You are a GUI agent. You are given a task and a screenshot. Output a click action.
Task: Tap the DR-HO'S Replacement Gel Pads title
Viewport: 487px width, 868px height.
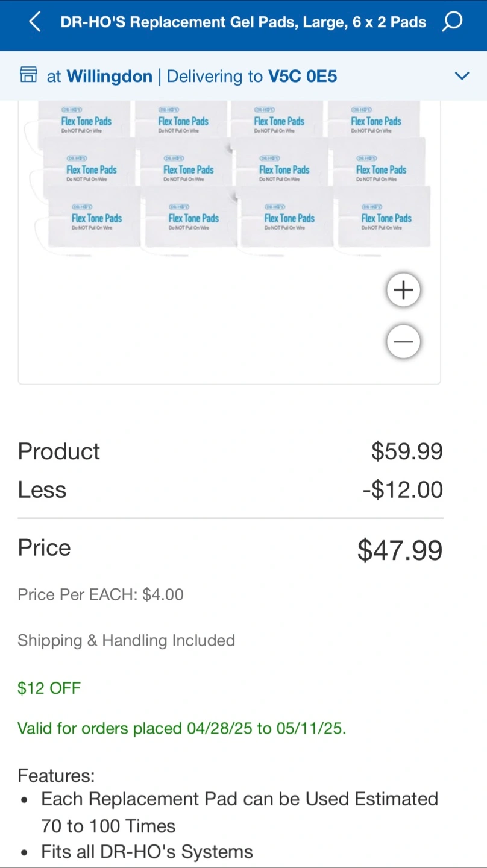pos(243,22)
